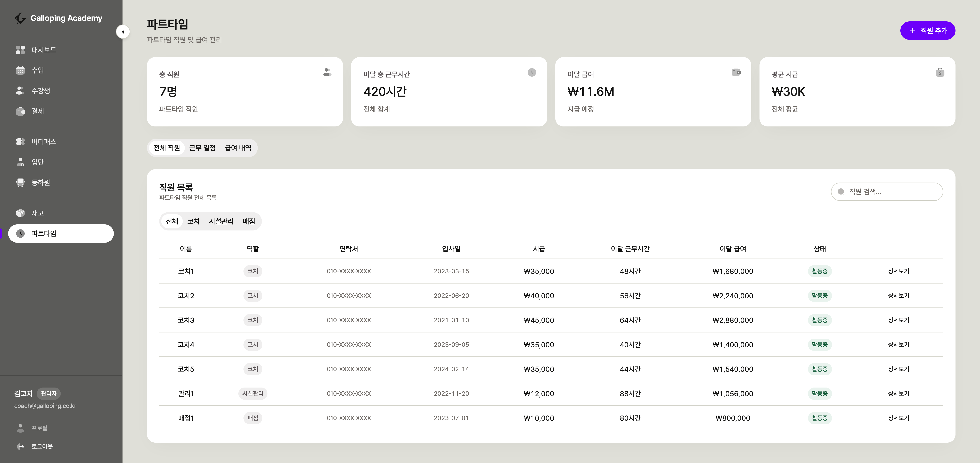Image resolution: width=980 pixels, height=463 pixels.
Task: Switch to the 근무 일정 tab
Action: [x=202, y=148]
